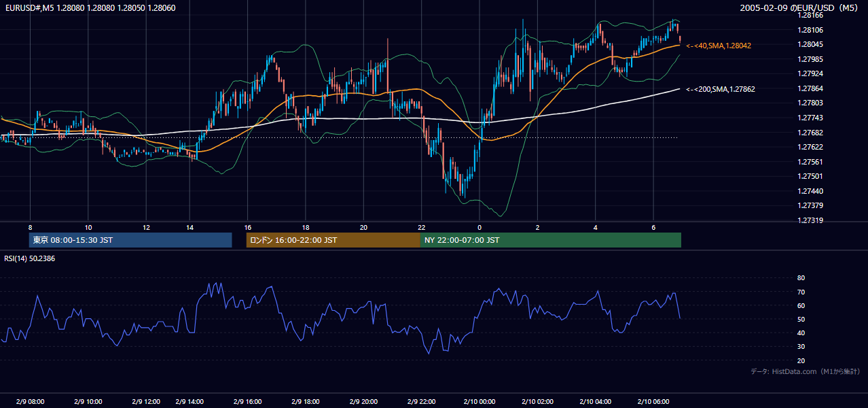Select the 40 SMA 1.28042 label

[719, 46]
